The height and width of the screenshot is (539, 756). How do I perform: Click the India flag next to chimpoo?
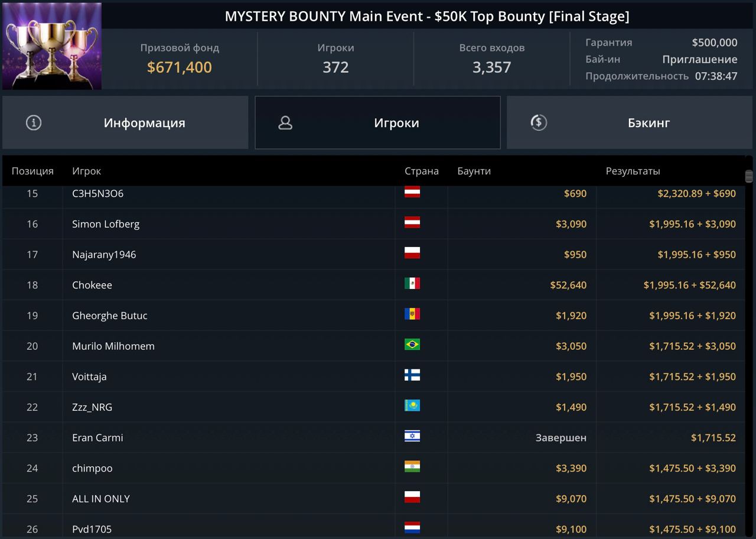click(412, 466)
